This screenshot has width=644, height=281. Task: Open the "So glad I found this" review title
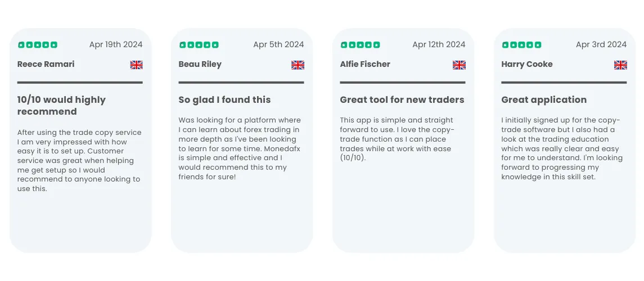point(224,99)
